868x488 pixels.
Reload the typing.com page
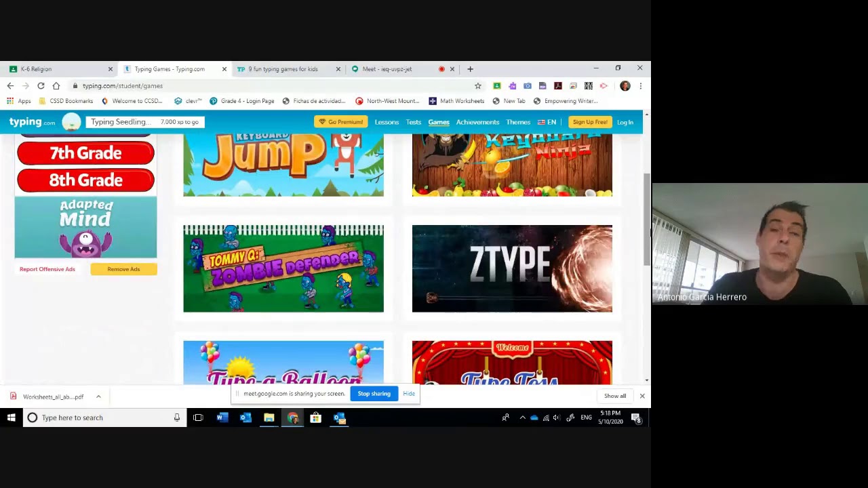(x=41, y=86)
